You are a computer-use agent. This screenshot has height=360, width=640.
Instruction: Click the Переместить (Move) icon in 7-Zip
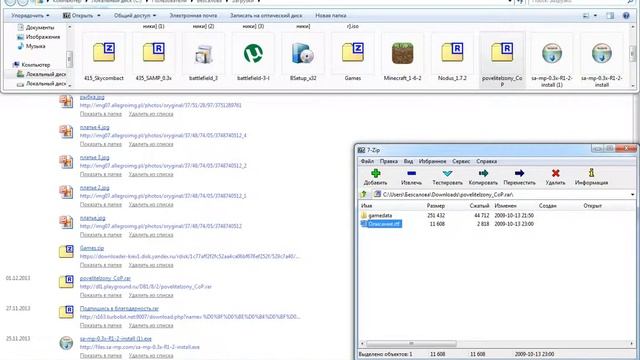[x=519, y=173]
